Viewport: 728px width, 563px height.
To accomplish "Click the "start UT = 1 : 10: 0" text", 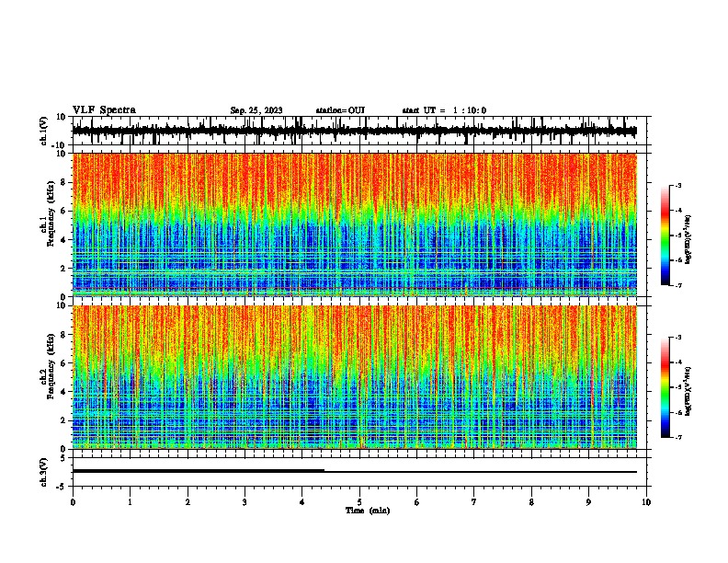I will 444,110.
